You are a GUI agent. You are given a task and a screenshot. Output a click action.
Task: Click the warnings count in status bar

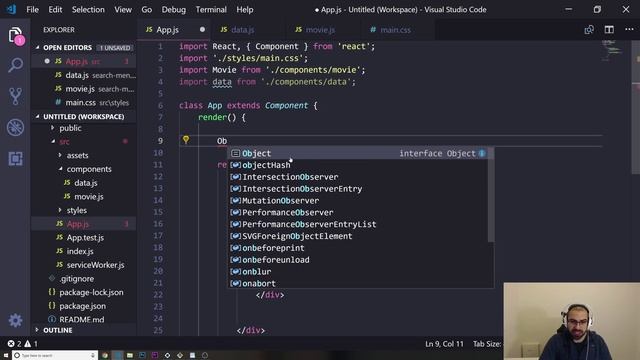pos(31,344)
